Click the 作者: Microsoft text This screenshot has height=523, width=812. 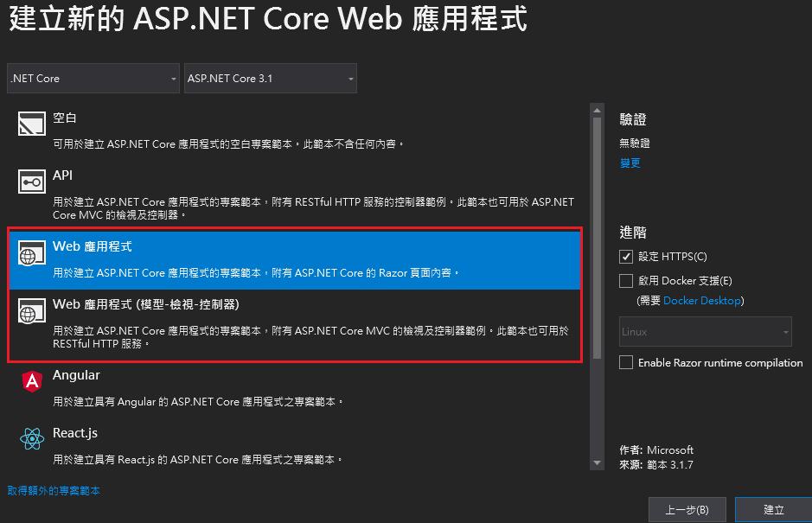[x=656, y=450]
